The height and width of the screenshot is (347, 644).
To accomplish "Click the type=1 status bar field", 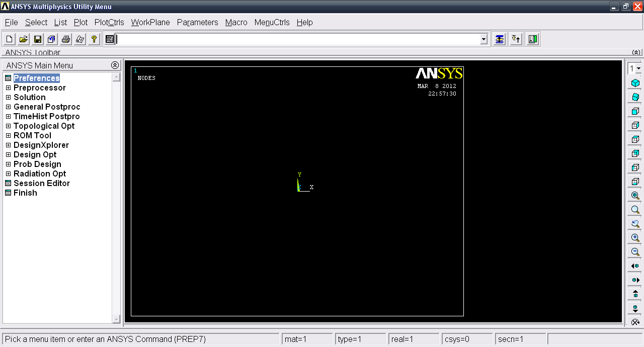I will 360,339.
